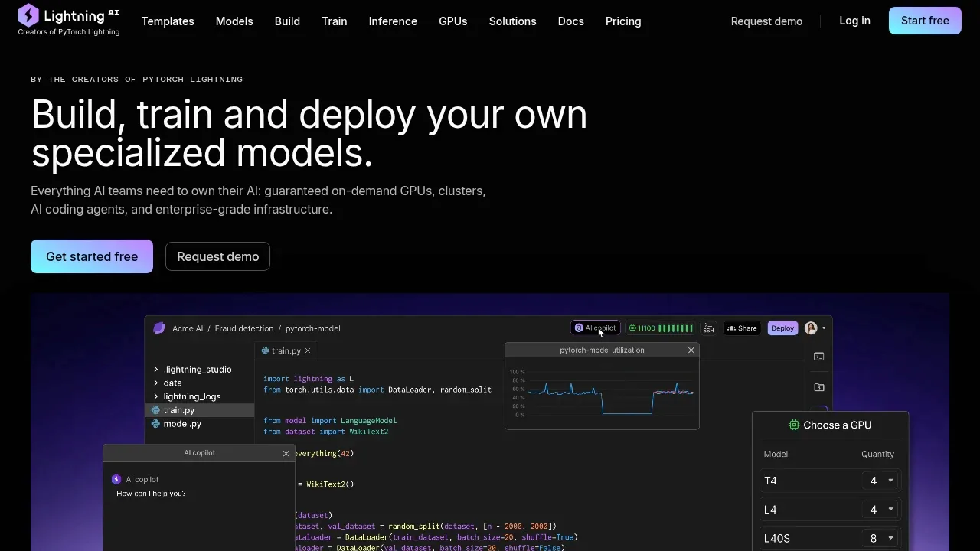The height and width of the screenshot is (551, 980).
Task: Click 'How can I help you?' message
Action: (x=151, y=494)
